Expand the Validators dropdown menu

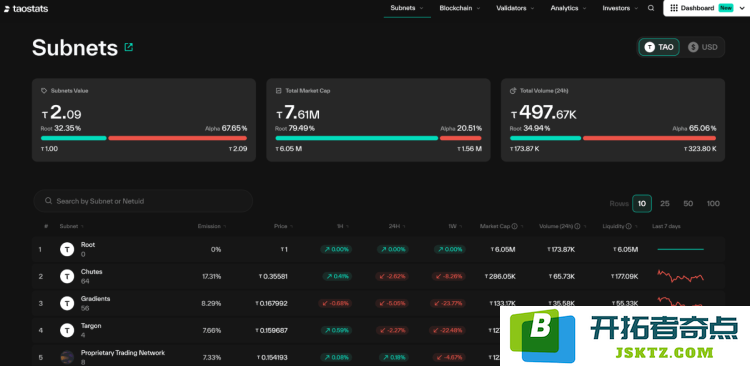(515, 8)
